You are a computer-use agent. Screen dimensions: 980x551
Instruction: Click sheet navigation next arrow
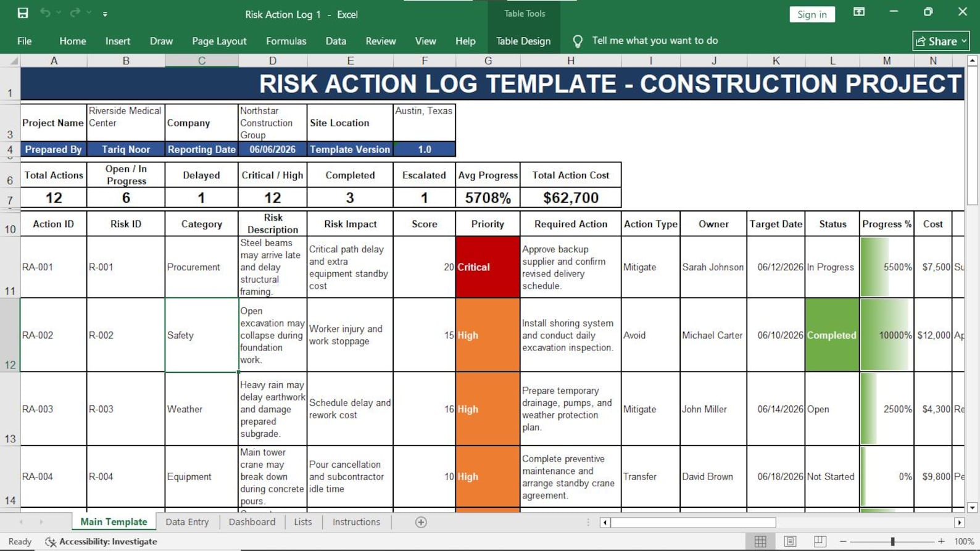[x=41, y=522]
